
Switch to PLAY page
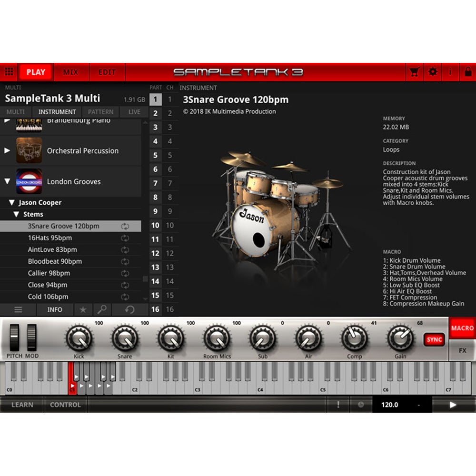pos(36,72)
